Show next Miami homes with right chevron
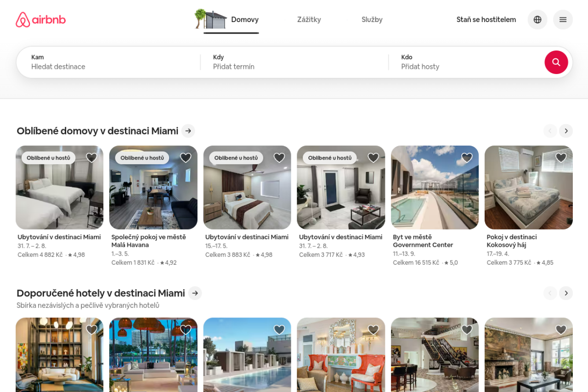This screenshot has height=392, width=588. (x=566, y=131)
